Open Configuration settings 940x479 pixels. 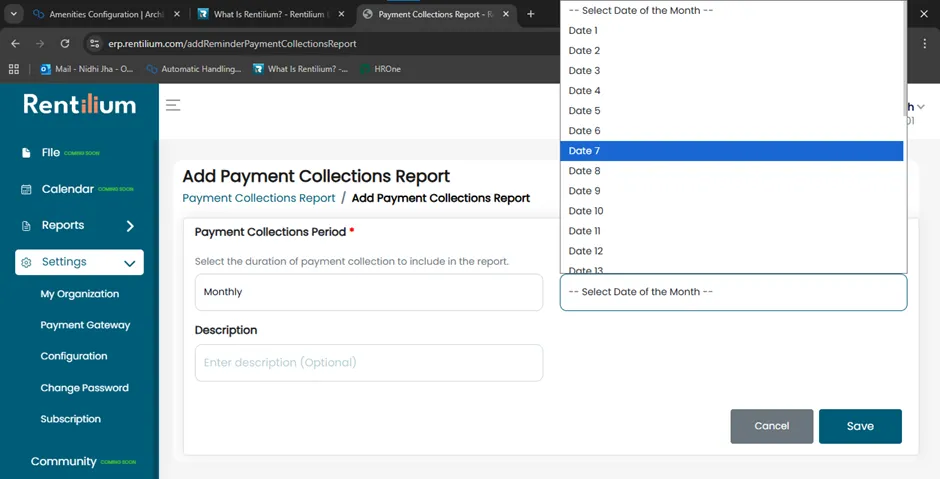pyautogui.click(x=74, y=356)
